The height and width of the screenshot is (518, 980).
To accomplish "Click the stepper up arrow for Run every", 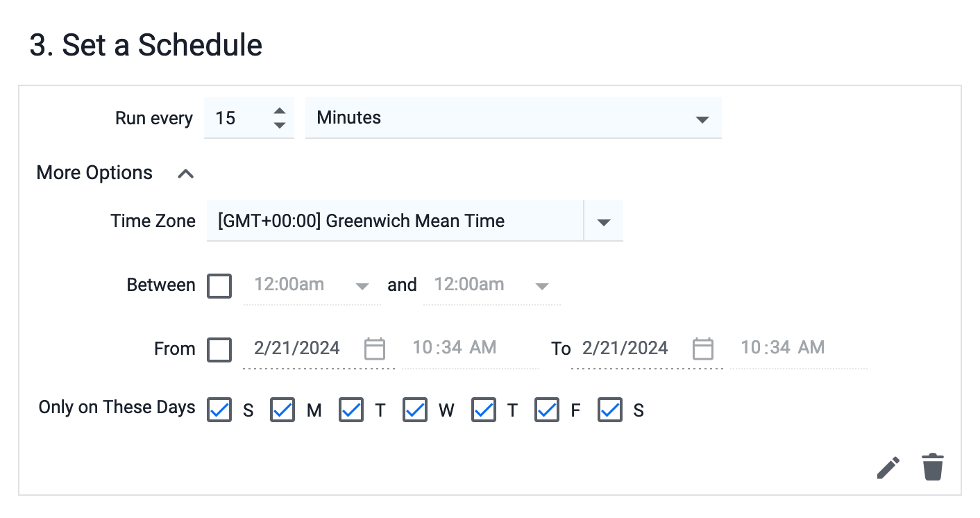I will click(x=279, y=111).
